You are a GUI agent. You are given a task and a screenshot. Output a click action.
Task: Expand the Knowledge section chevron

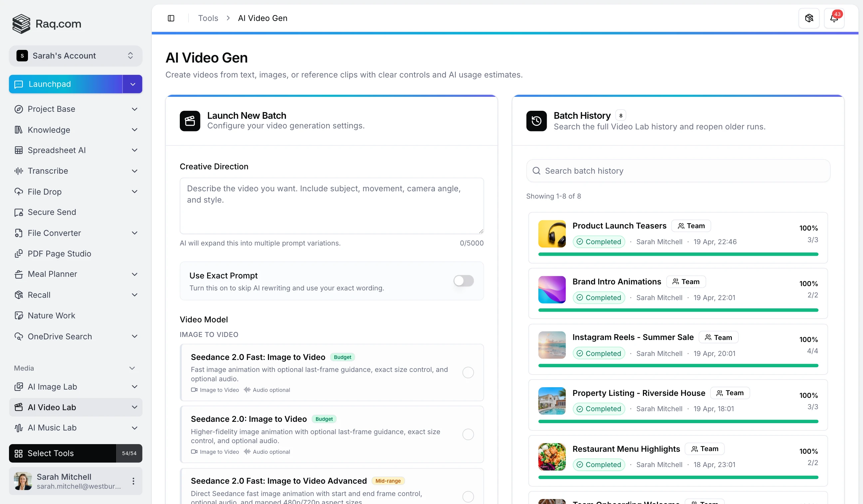[135, 130]
